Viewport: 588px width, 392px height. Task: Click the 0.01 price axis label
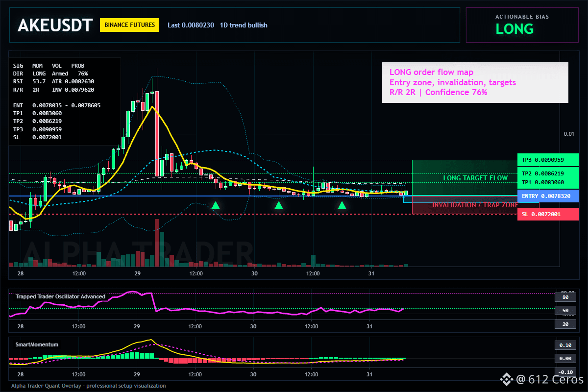click(568, 134)
